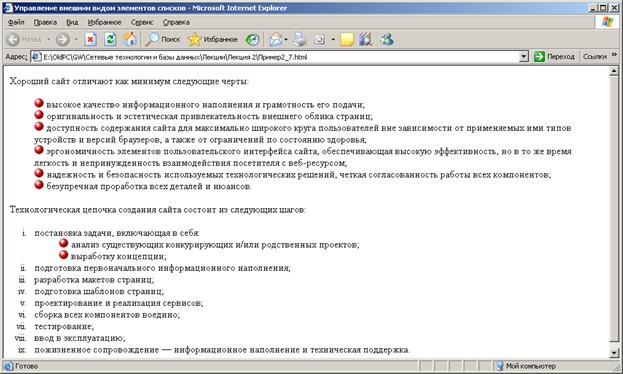Click item vi 'сборка всех компонентов воедино'
Screen dimensions: 623x374
[x=106, y=315]
